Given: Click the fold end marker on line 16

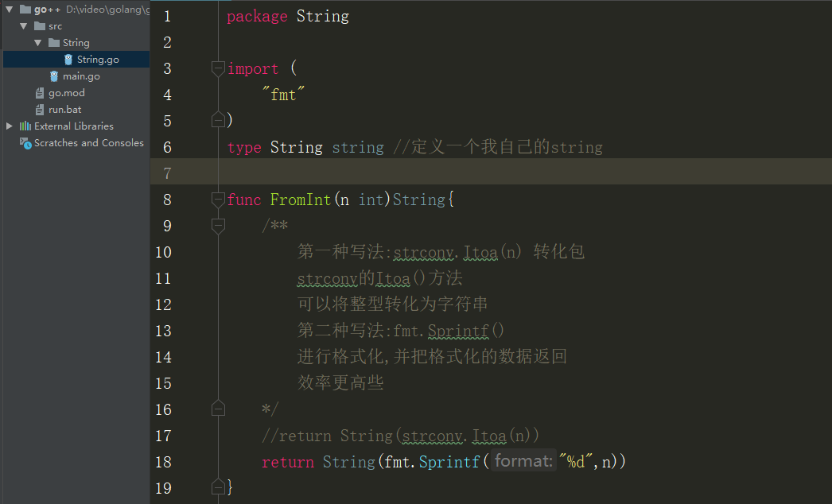Looking at the screenshot, I should [x=218, y=409].
